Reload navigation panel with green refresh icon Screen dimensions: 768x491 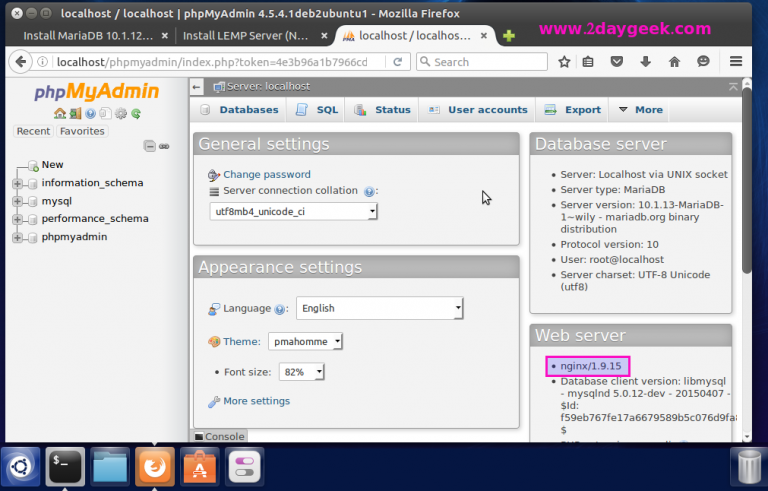click(135, 114)
